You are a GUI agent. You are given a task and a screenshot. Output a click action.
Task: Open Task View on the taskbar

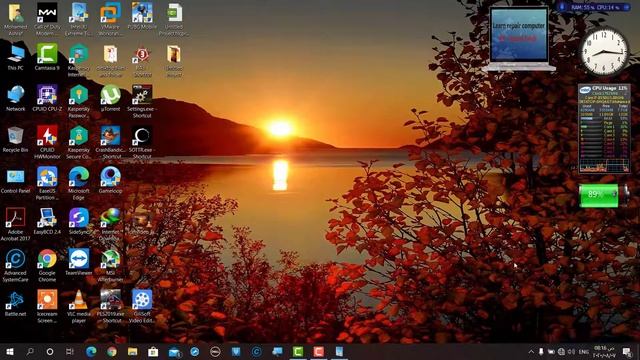coord(70,351)
